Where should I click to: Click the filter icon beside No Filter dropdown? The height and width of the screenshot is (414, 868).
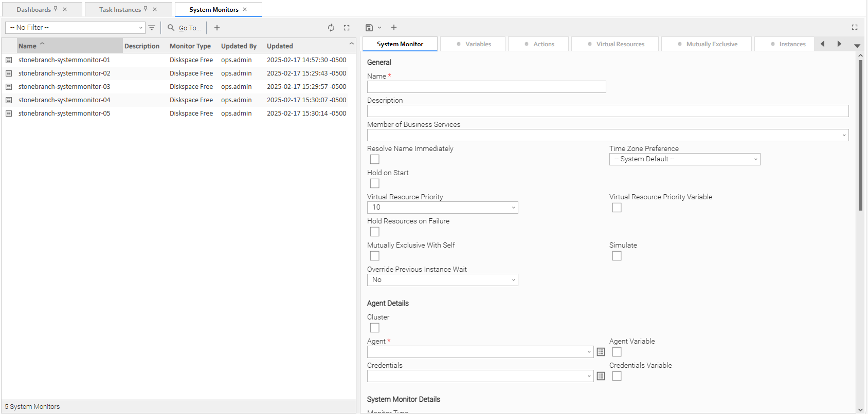tap(152, 28)
